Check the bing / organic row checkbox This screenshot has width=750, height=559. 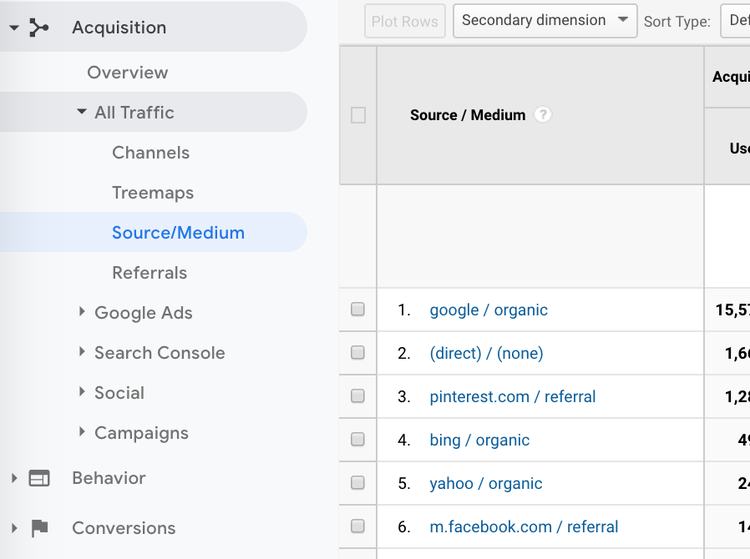pos(357,439)
